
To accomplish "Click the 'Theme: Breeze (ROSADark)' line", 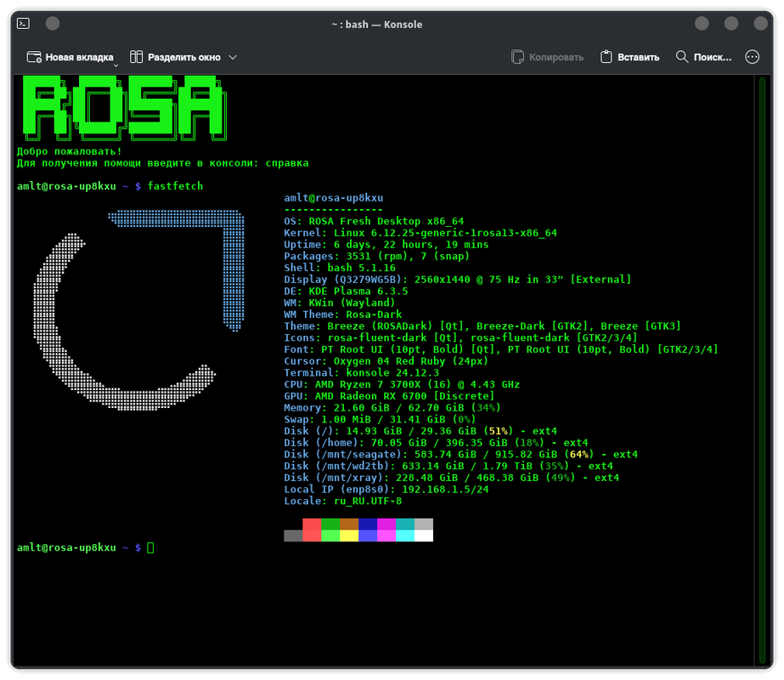I will pos(482,326).
